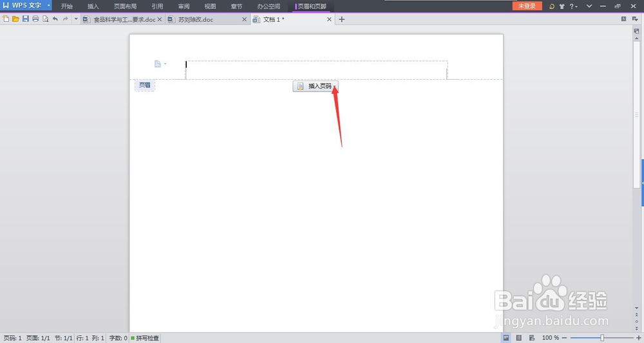
Task: Open the 审阅 ribbon tab
Action: click(x=184, y=6)
